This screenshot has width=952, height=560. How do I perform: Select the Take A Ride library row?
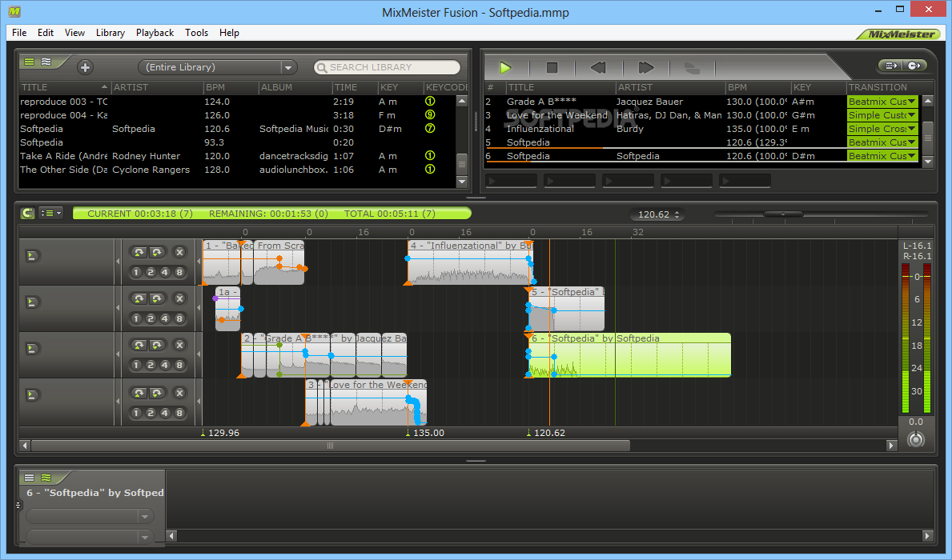pos(237,156)
